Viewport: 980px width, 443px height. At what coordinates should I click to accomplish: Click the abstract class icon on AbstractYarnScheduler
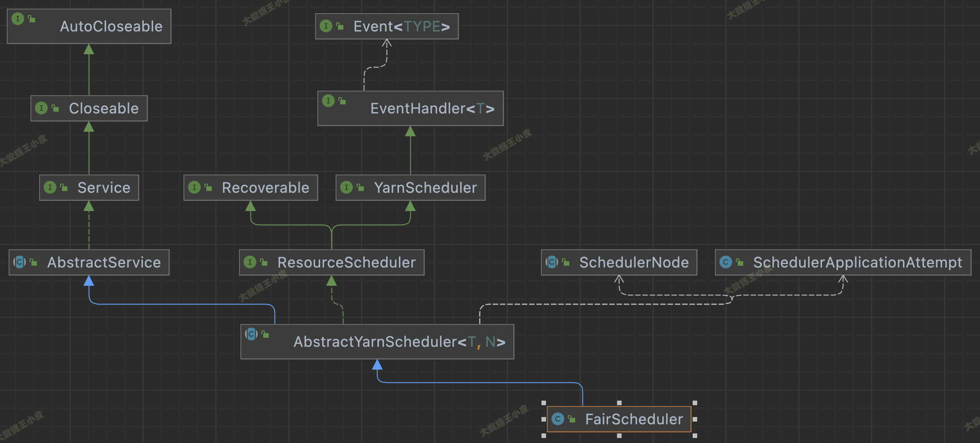point(251,334)
